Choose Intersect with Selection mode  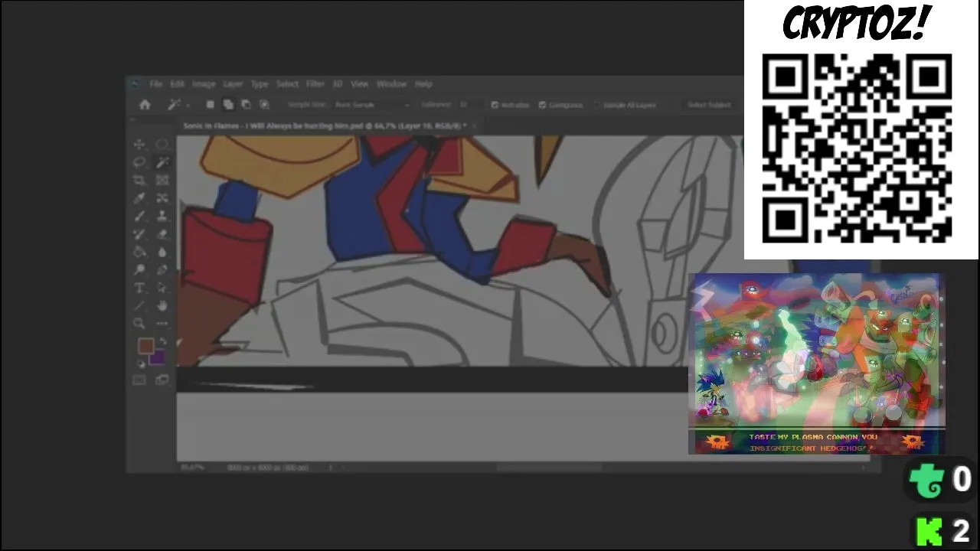(264, 105)
